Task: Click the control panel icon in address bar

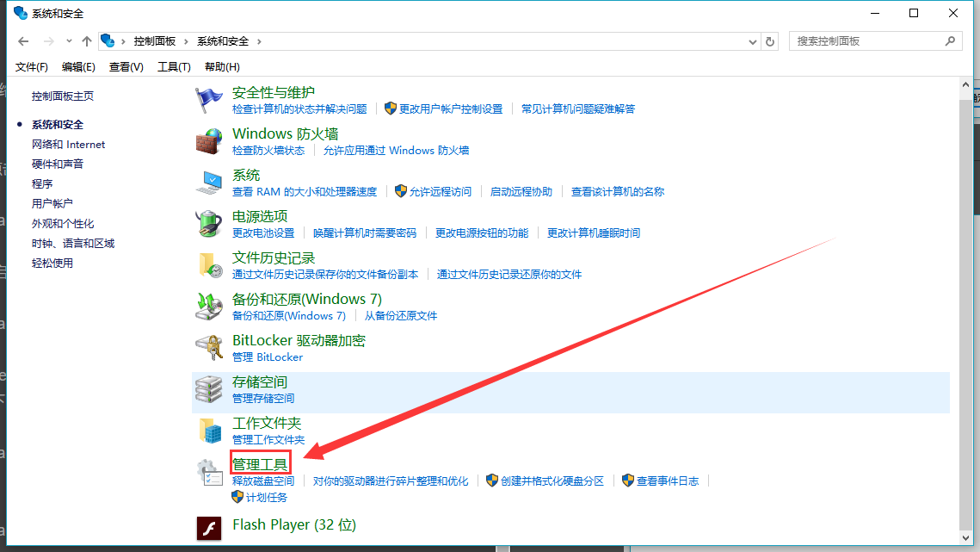Action: 108,41
